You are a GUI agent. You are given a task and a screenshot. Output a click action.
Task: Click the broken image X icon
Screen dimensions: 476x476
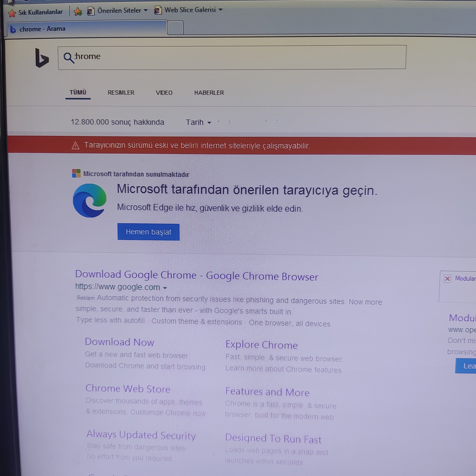447,279
